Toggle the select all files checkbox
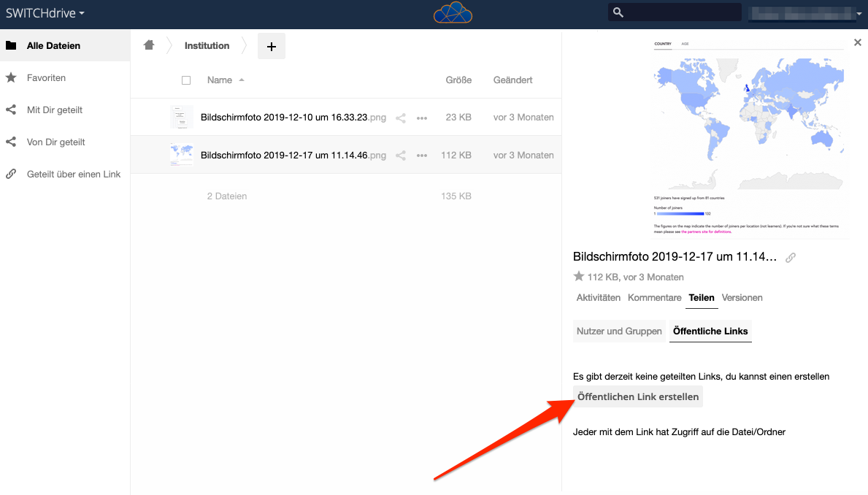868x495 pixels. click(x=186, y=80)
